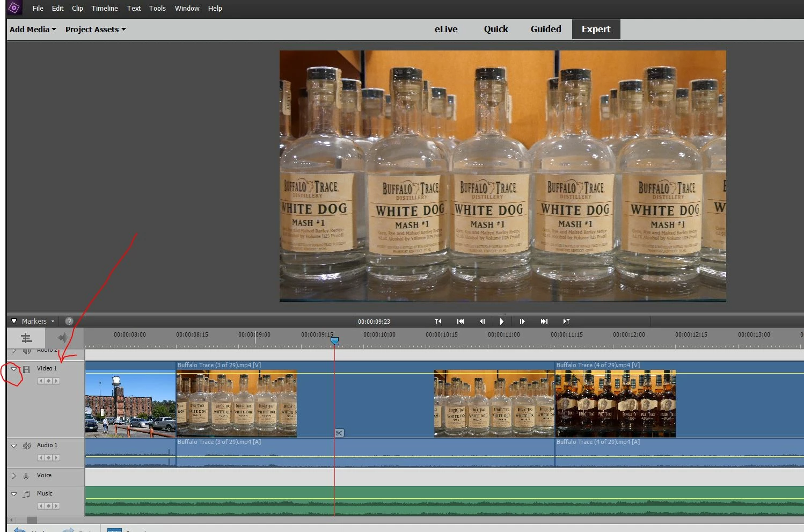This screenshot has width=804, height=532.
Task: Open the Window menu
Action: click(187, 8)
